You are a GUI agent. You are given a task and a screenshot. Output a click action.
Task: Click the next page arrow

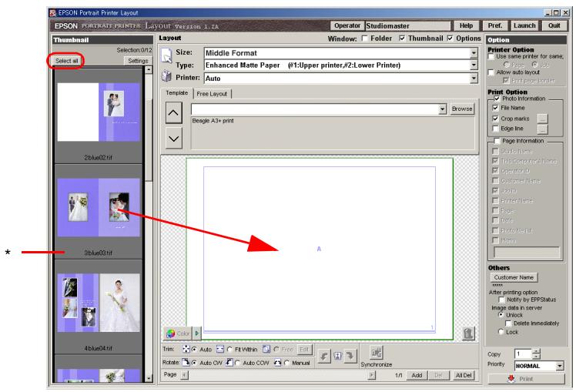coord(372,375)
